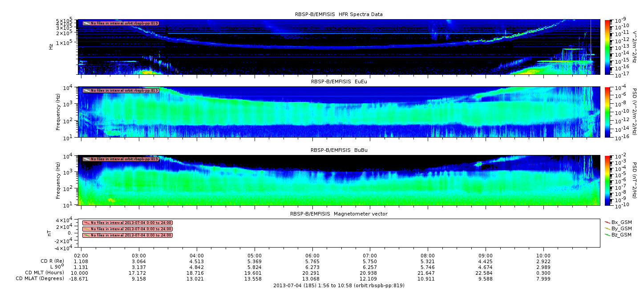Click the date and orbit caption at bottom
644x293 pixels.
(x=339, y=285)
